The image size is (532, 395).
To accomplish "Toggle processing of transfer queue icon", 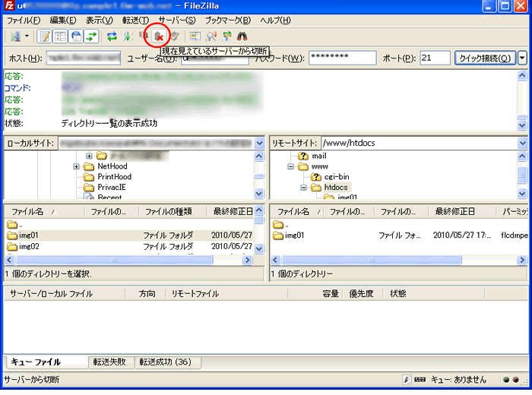I will point(128,36).
